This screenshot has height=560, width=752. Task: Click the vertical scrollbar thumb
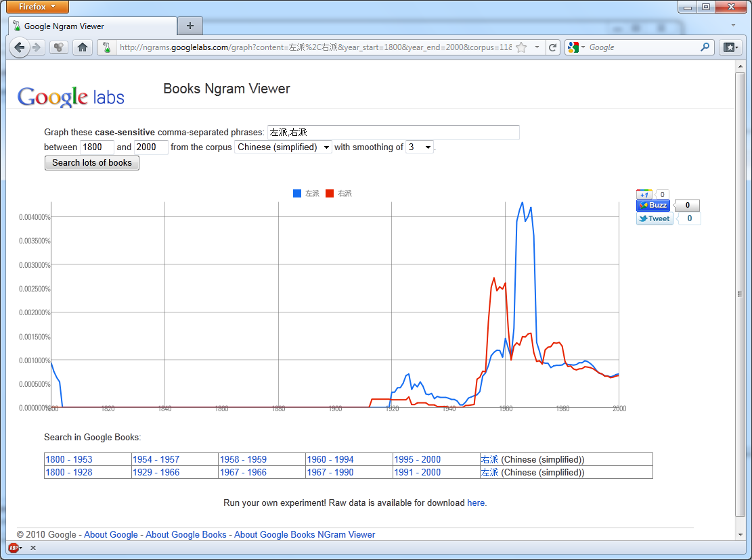click(x=740, y=294)
